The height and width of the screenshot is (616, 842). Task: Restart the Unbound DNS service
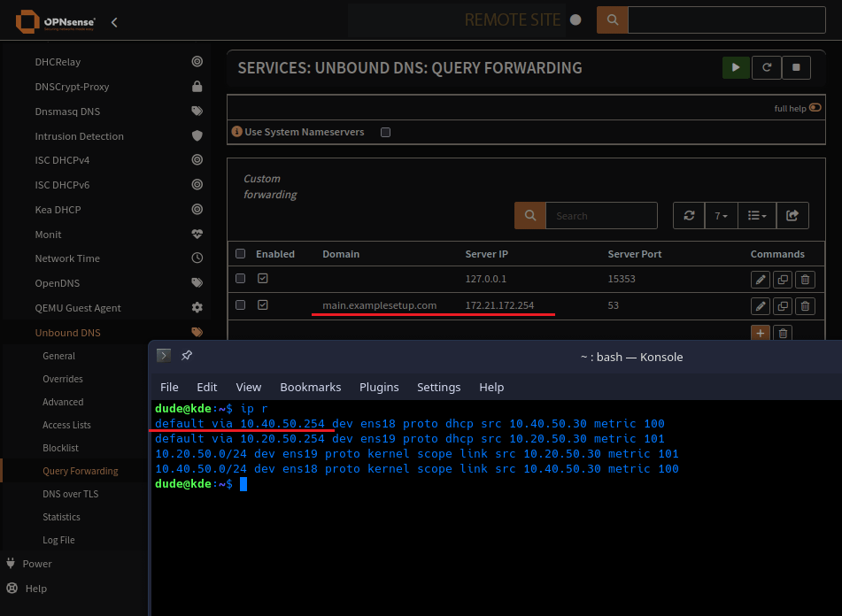click(x=766, y=67)
